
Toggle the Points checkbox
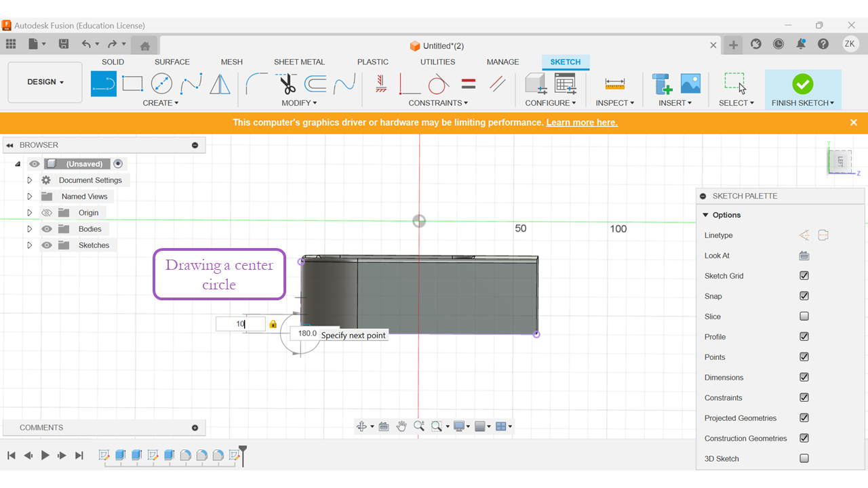[x=804, y=357]
